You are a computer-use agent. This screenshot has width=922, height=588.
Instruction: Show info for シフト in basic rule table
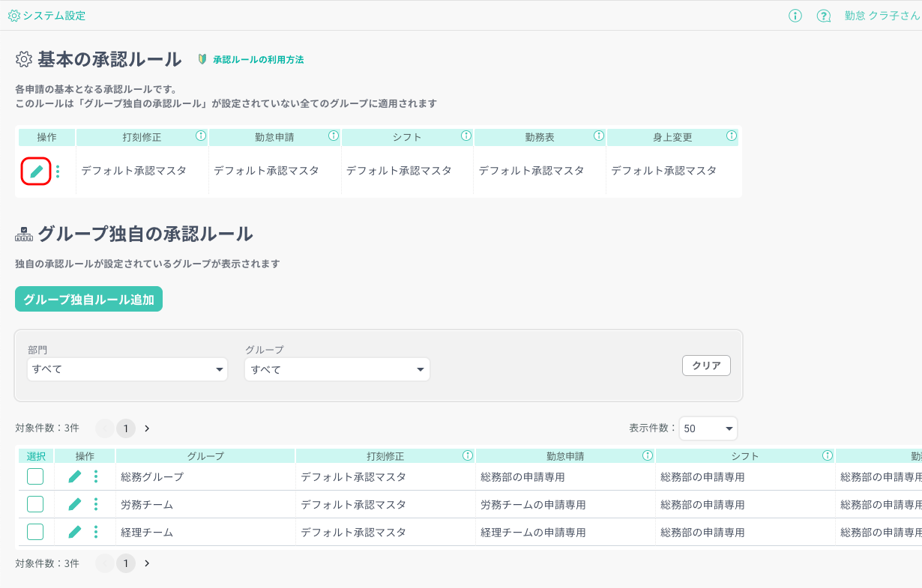[465, 136]
